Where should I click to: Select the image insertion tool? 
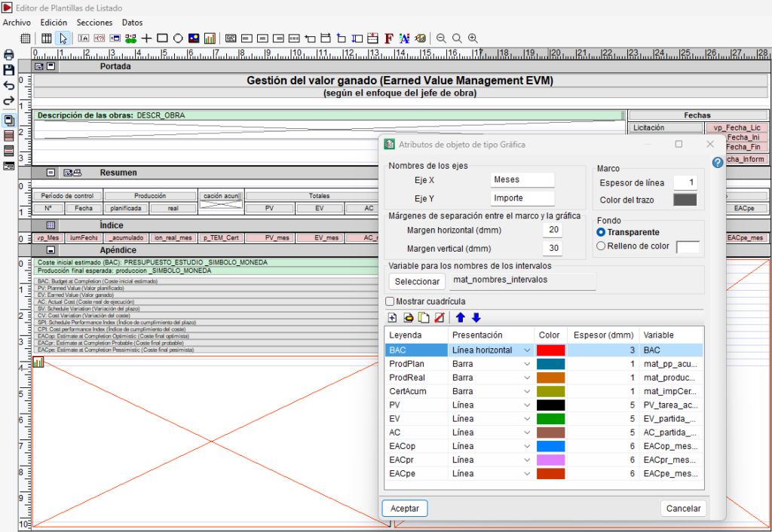click(x=194, y=38)
